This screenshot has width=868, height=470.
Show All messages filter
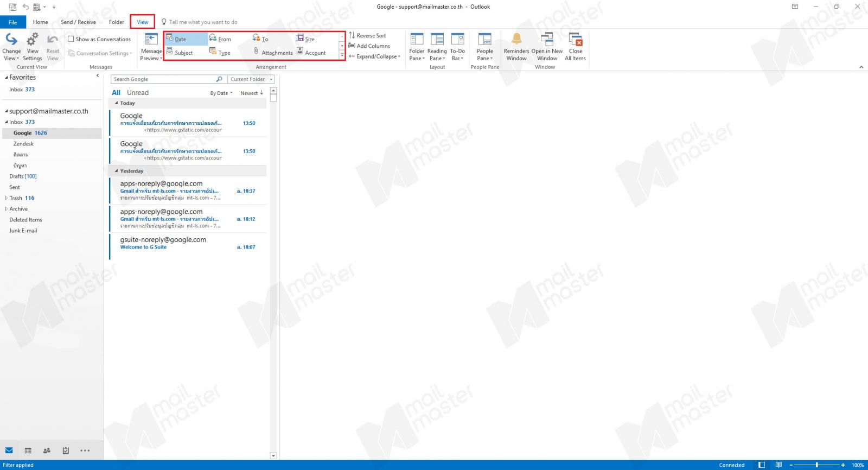(x=116, y=93)
